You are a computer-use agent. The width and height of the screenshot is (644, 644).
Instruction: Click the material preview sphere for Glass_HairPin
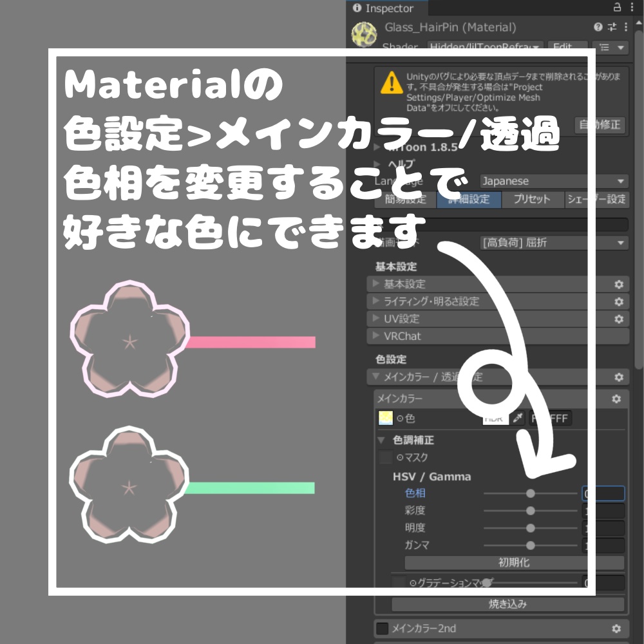(x=365, y=33)
